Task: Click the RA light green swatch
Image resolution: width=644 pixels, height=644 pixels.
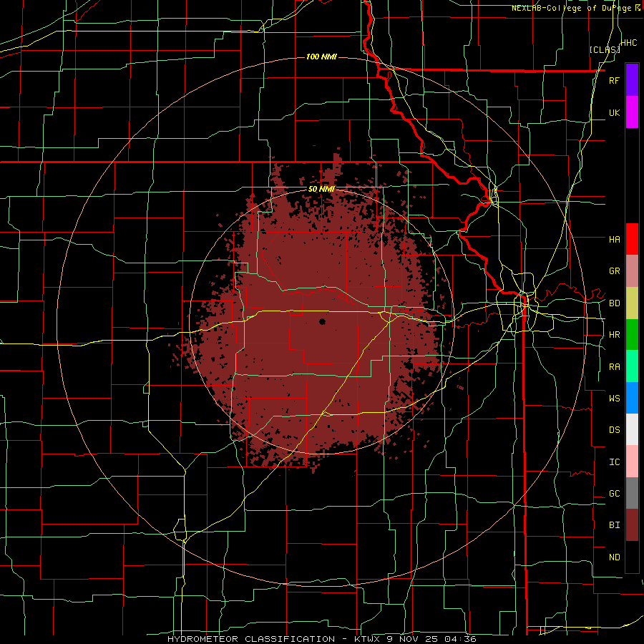Action: point(632,366)
